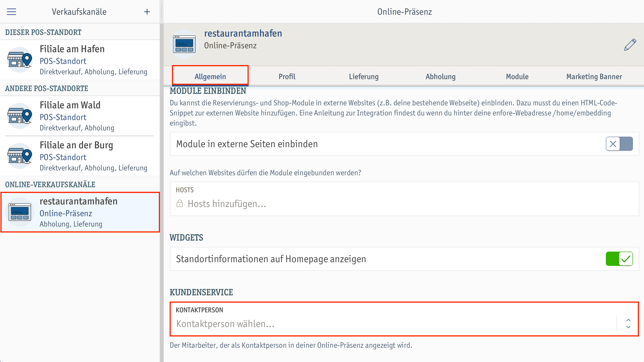The image size is (644, 362).
Task: Select restaurantamhafen online channel
Action: [80, 212]
